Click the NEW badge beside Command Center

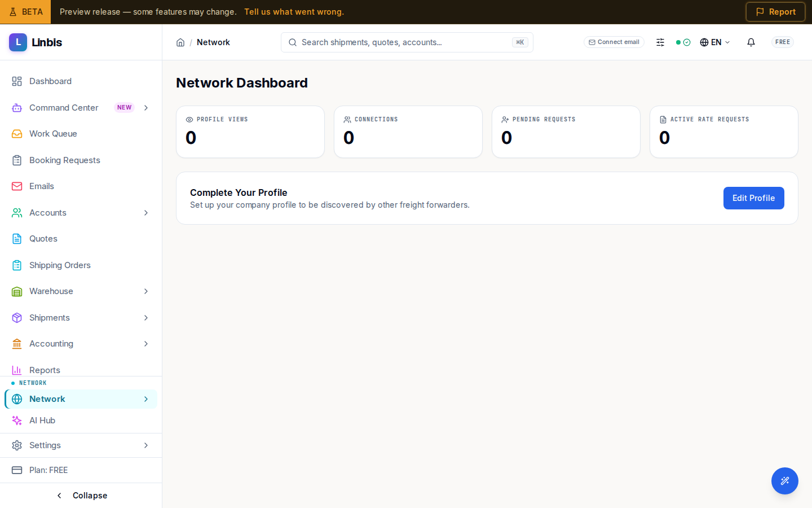tap(124, 108)
